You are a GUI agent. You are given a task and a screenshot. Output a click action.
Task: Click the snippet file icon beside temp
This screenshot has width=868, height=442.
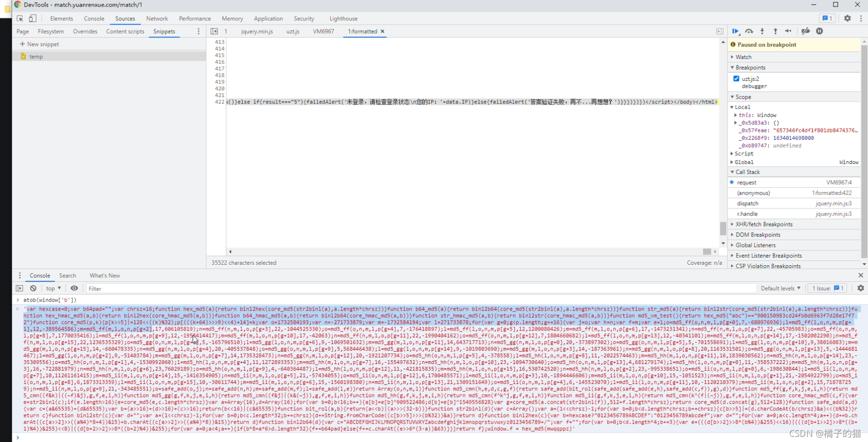click(x=23, y=56)
